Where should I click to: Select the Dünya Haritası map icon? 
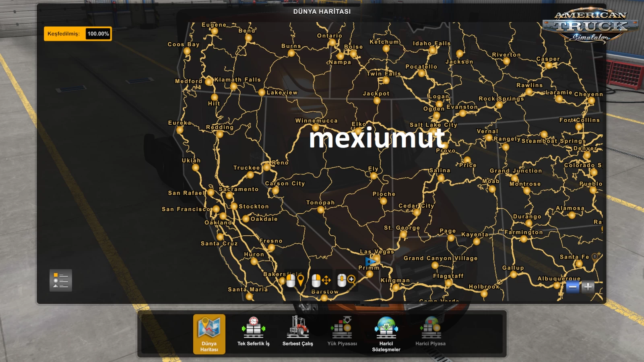(208, 331)
